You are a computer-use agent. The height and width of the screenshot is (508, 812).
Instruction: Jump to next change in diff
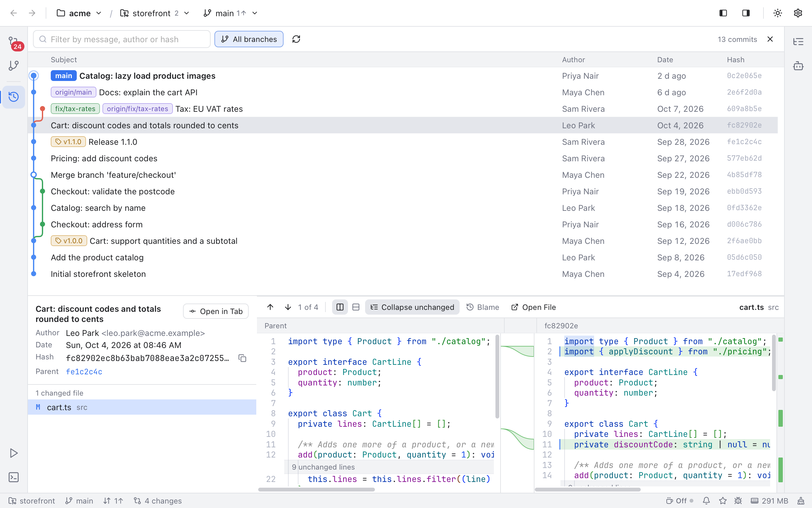click(288, 307)
